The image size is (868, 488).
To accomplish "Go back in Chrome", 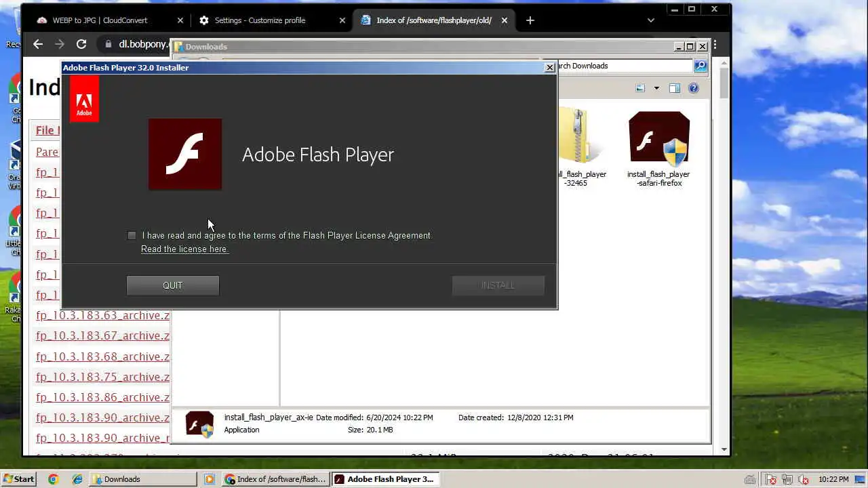I will [x=38, y=44].
